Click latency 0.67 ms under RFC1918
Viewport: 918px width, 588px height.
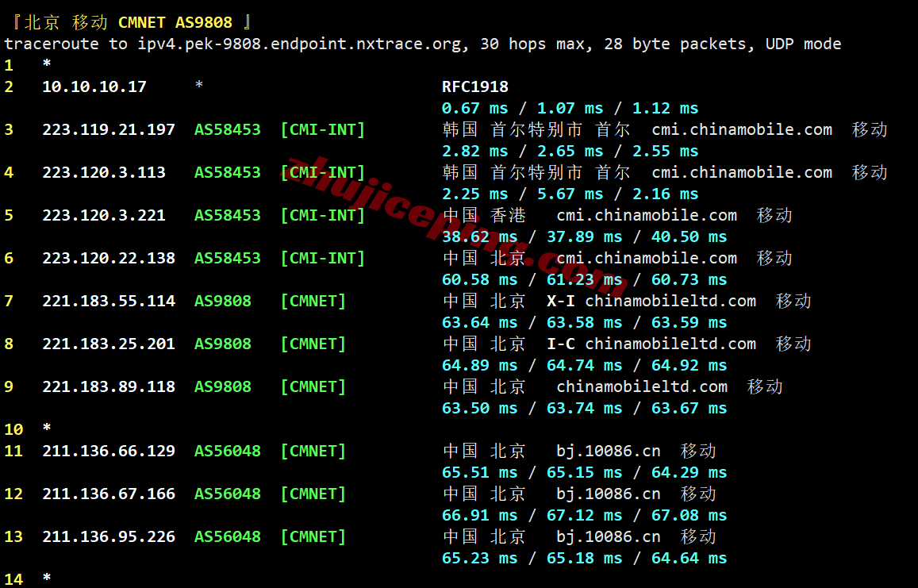474,109
